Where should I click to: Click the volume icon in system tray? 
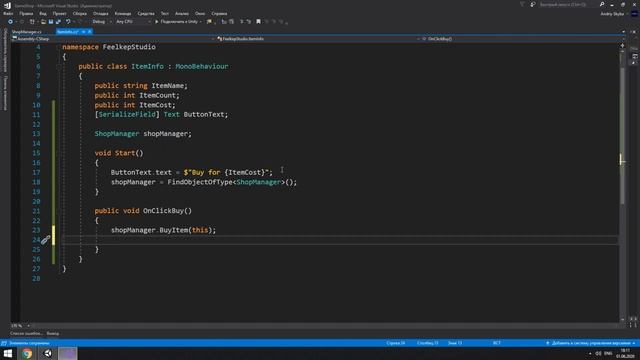click(x=598, y=353)
